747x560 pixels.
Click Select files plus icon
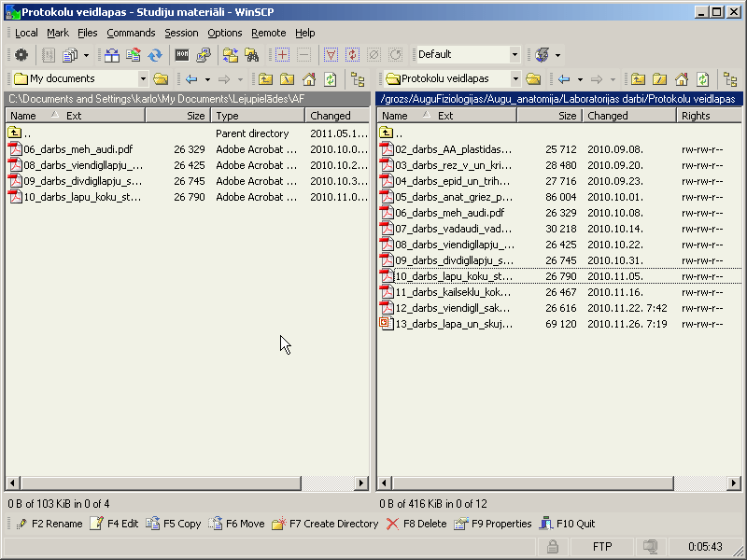tap(282, 55)
